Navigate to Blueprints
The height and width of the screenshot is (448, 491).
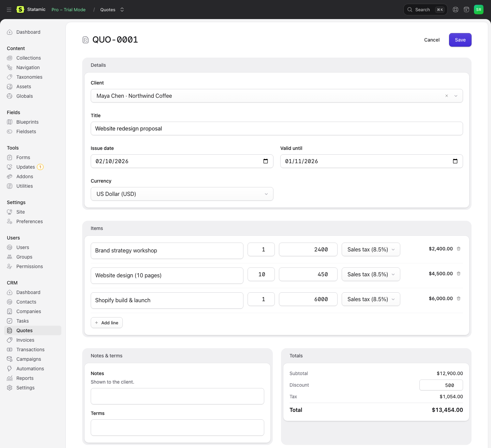pos(27,122)
